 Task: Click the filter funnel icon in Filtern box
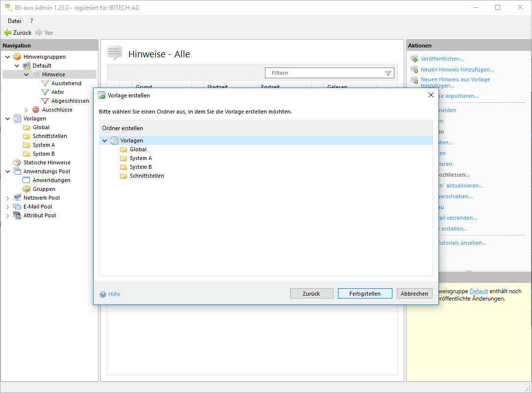388,73
